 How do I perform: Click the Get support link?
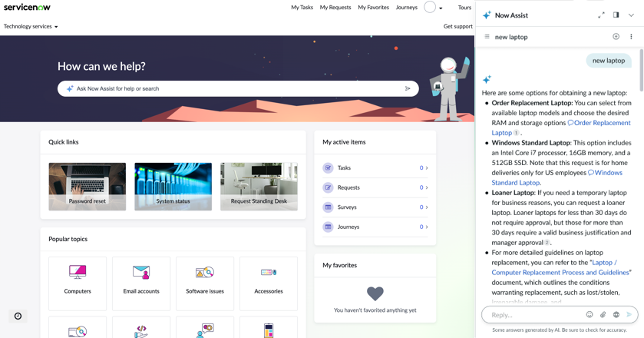458,26
